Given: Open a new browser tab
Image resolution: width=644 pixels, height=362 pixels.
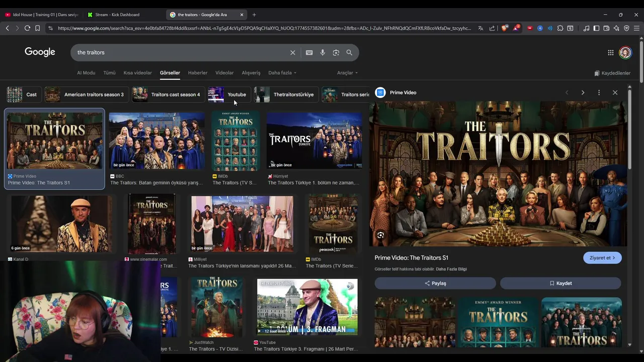Looking at the screenshot, I should [254, 15].
